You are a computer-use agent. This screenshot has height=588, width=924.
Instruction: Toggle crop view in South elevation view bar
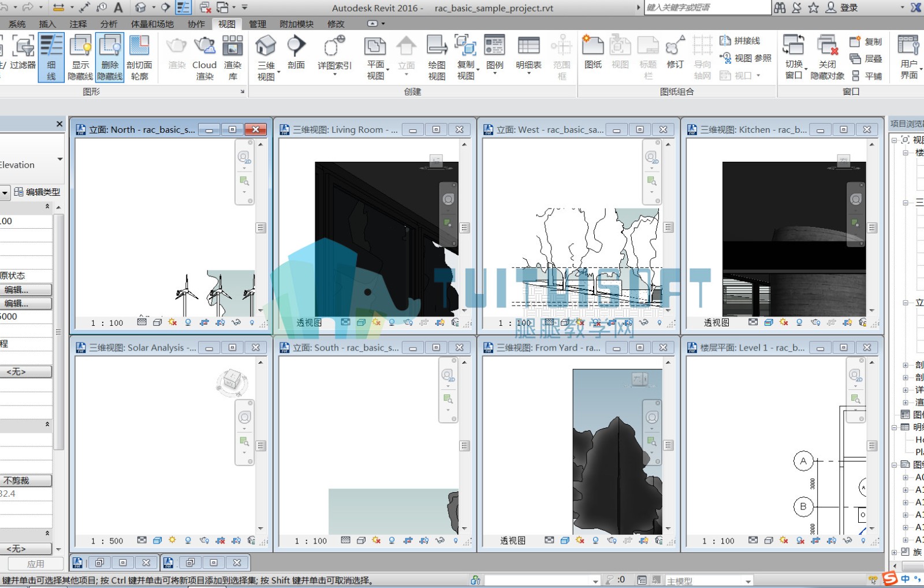click(408, 540)
